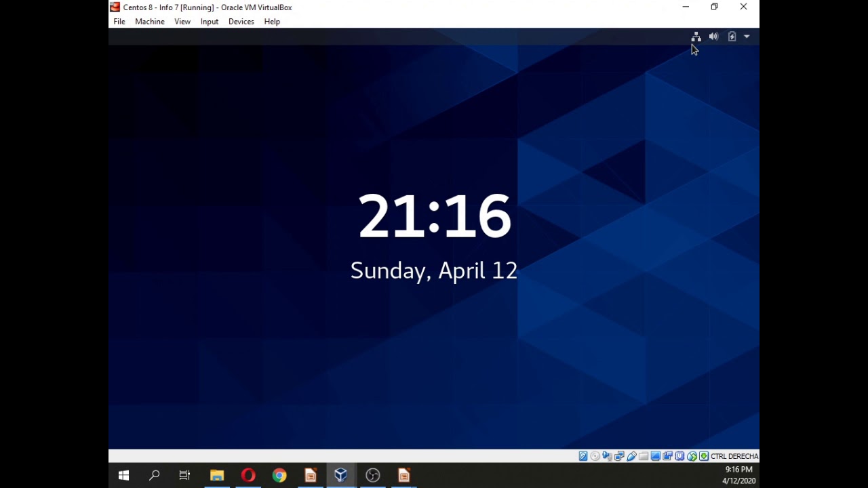Click the USB devices indicator
This screenshot has height=488, width=868.
click(632, 456)
